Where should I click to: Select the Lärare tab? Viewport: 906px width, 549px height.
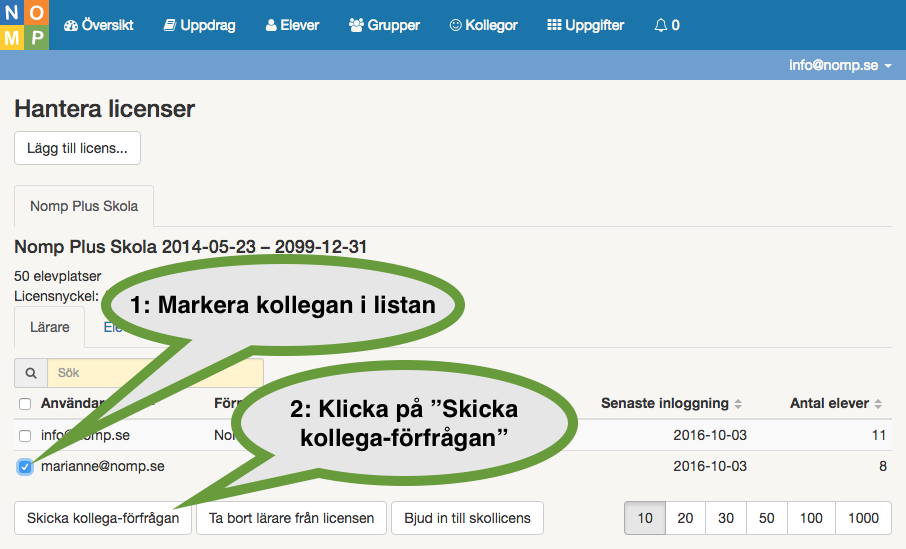50,327
